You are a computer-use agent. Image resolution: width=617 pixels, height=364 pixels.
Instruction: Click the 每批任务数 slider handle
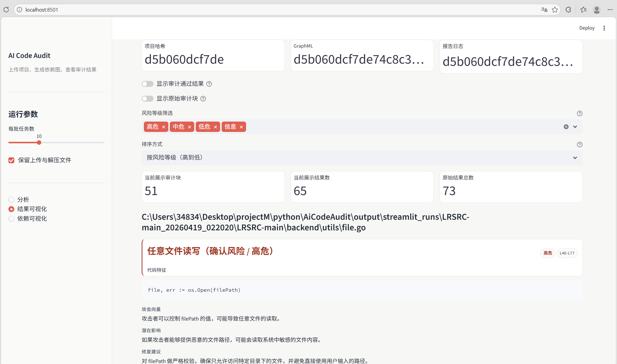[39, 143]
